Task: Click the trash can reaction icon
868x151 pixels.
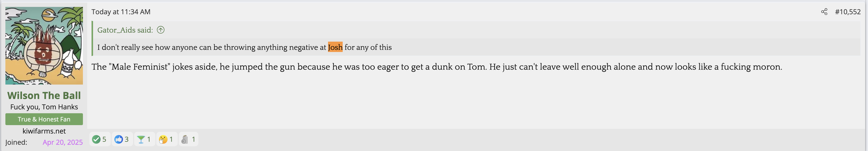Action: point(185,139)
